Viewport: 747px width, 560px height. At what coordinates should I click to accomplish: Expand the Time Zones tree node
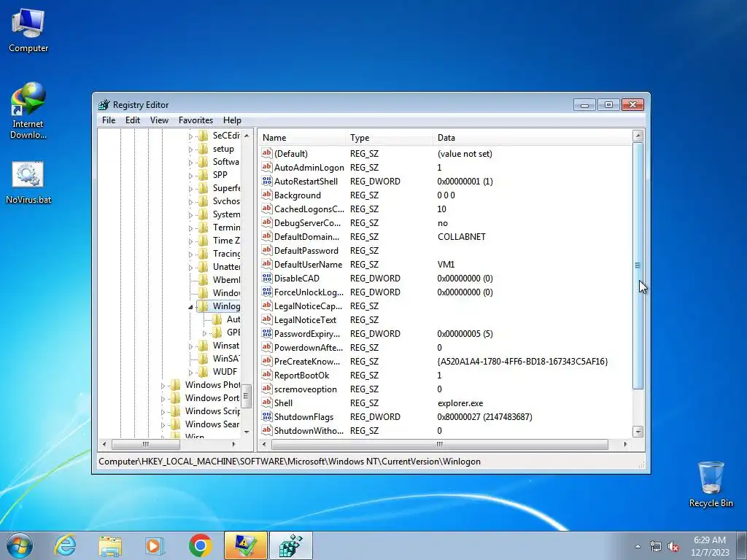pyautogui.click(x=190, y=241)
